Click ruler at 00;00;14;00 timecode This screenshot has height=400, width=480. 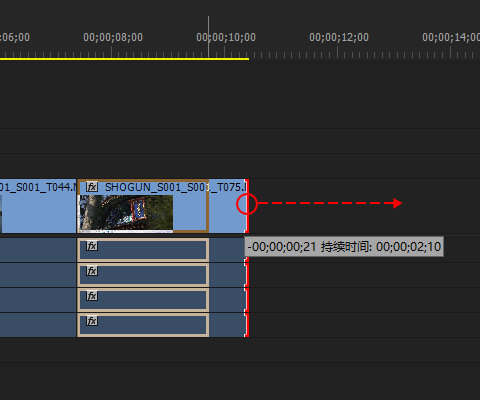(x=451, y=37)
